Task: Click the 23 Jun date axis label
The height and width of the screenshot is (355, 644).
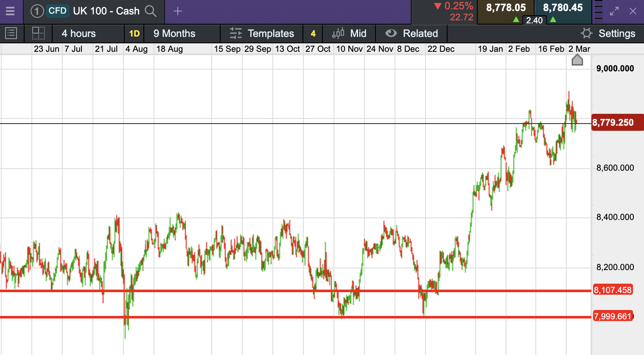Action: (x=47, y=49)
